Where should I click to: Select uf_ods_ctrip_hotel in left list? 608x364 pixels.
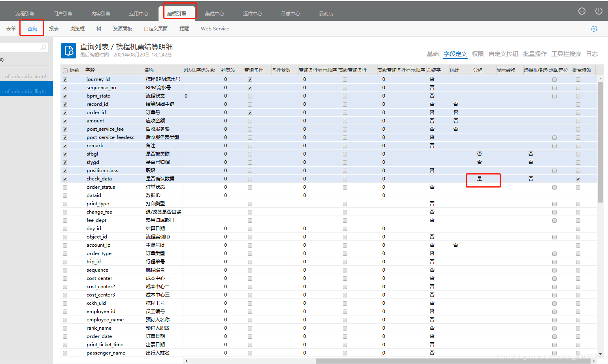tap(26, 76)
